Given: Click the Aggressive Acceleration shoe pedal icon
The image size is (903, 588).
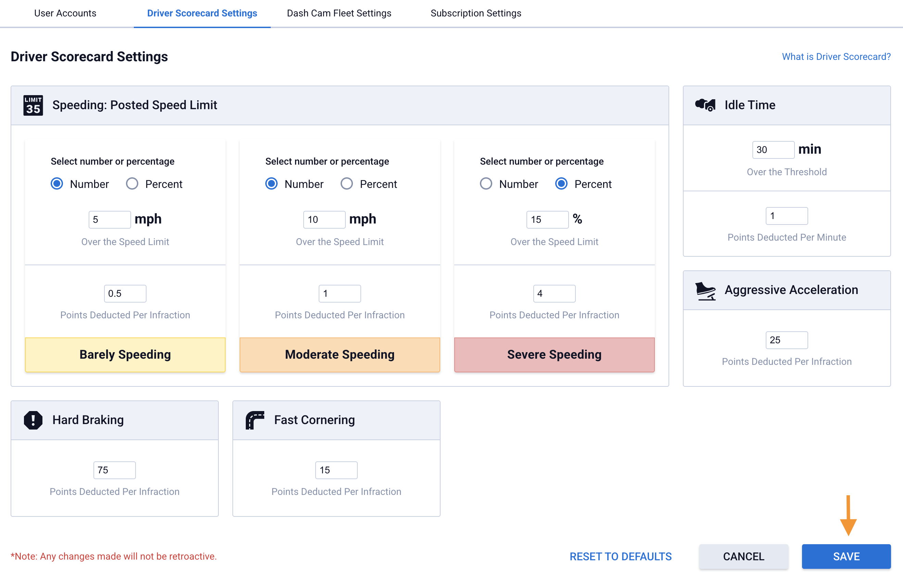Looking at the screenshot, I should click(705, 291).
